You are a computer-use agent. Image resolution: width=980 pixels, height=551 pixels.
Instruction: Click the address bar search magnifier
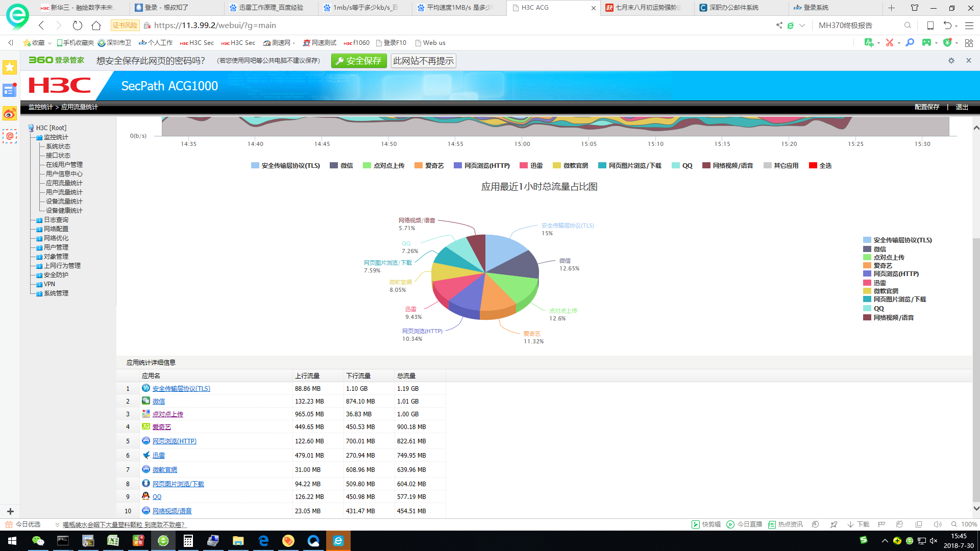pyautogui.click(x=907, y=25)
